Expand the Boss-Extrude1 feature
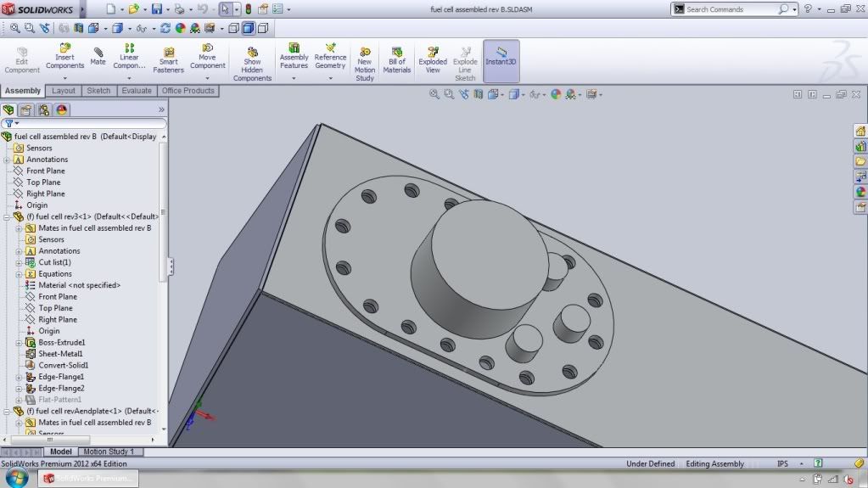Viewport: 868px width, 488px height. 19,343
